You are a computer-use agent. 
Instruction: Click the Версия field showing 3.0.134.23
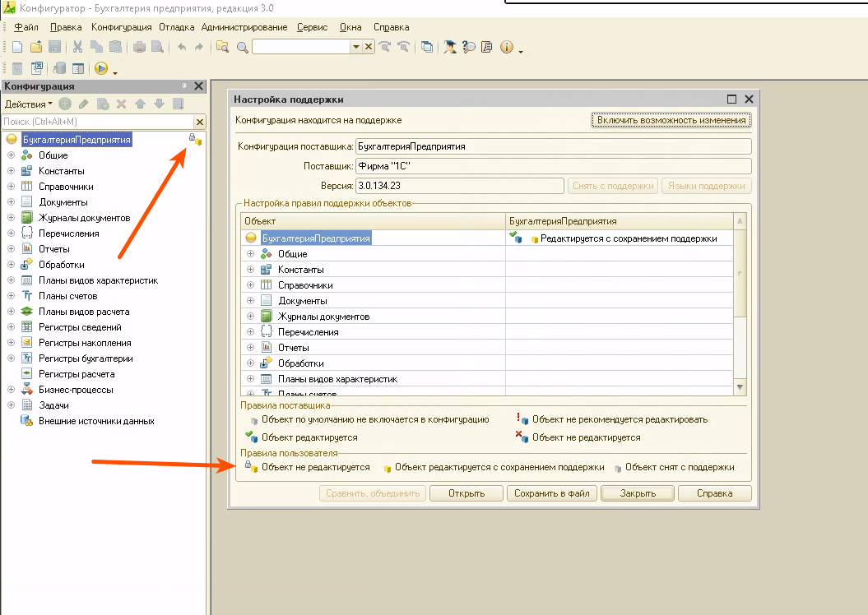tap(459, 186)
